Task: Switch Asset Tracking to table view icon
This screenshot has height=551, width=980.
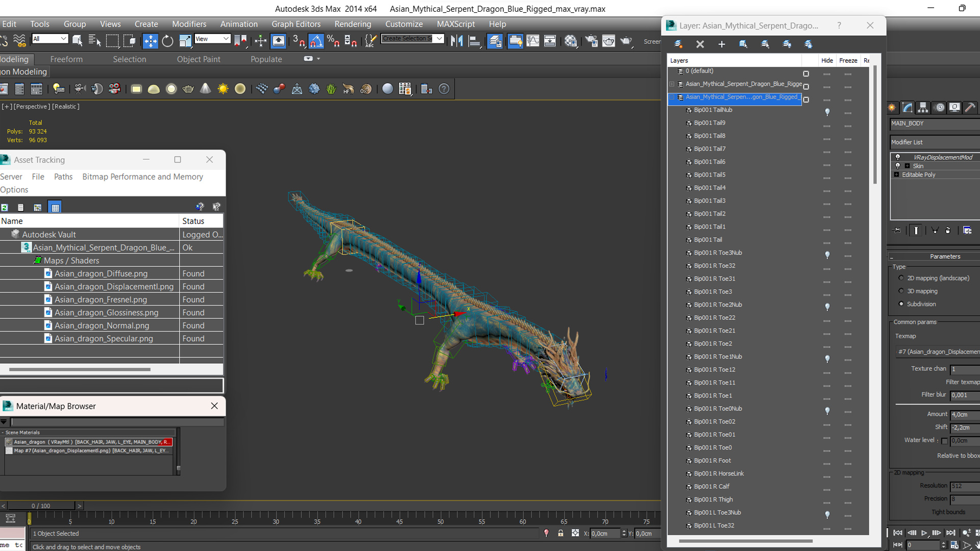Action: [55, 207]
